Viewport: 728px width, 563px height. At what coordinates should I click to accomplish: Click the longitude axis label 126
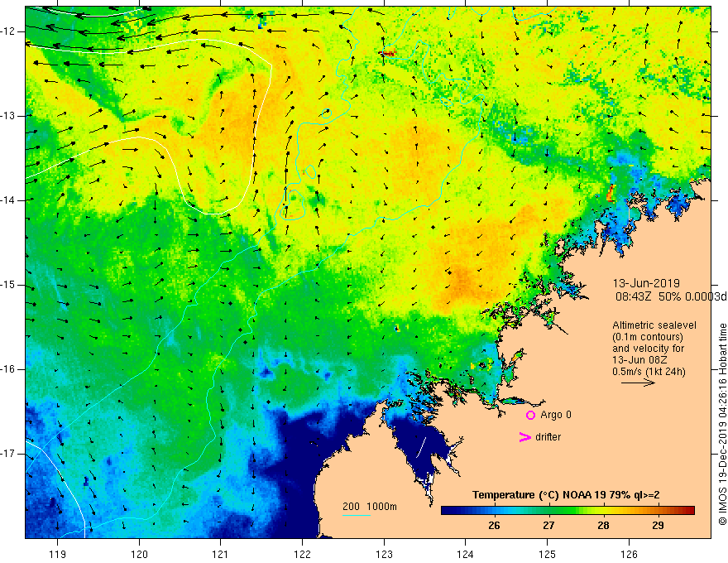point(629,554)
